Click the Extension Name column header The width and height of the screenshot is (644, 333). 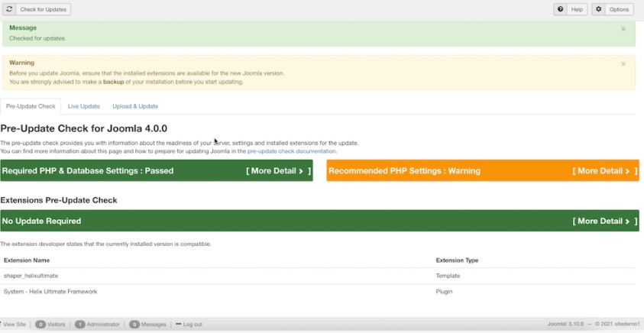(27, 260)
